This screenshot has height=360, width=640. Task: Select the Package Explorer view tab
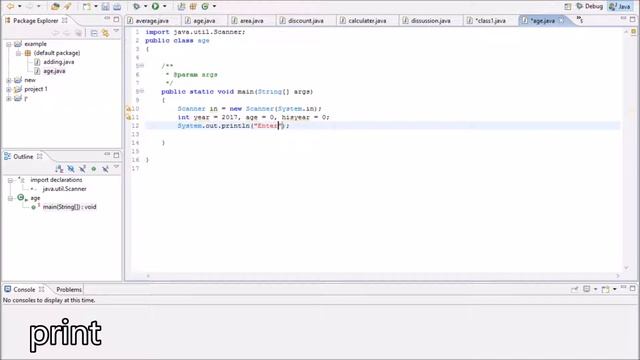coord(36,20)
